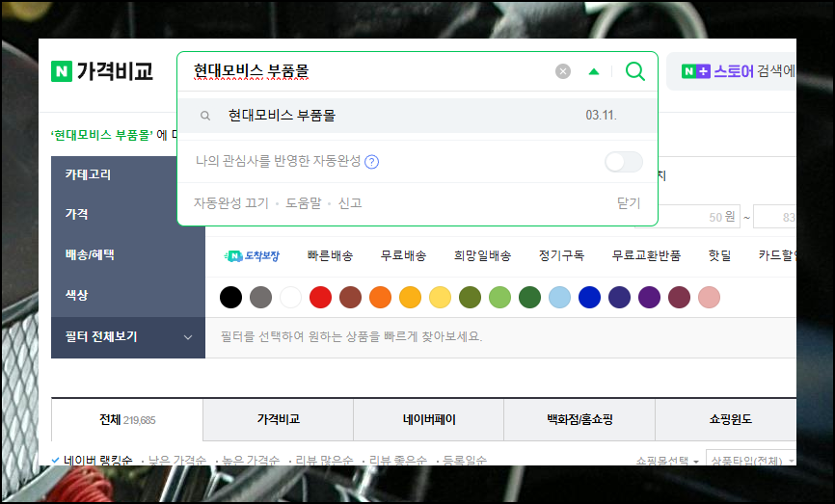Open the autocomplete help question mark icon

372,162
